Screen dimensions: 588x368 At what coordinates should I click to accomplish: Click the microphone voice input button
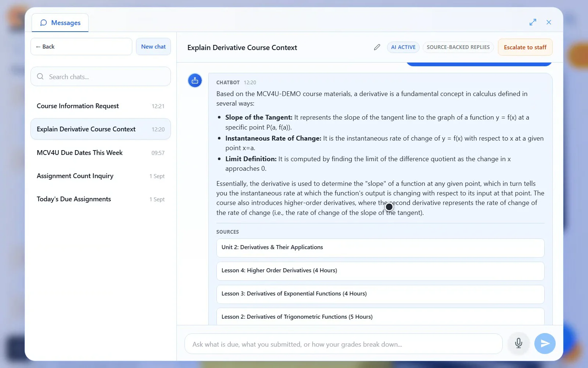519,343
